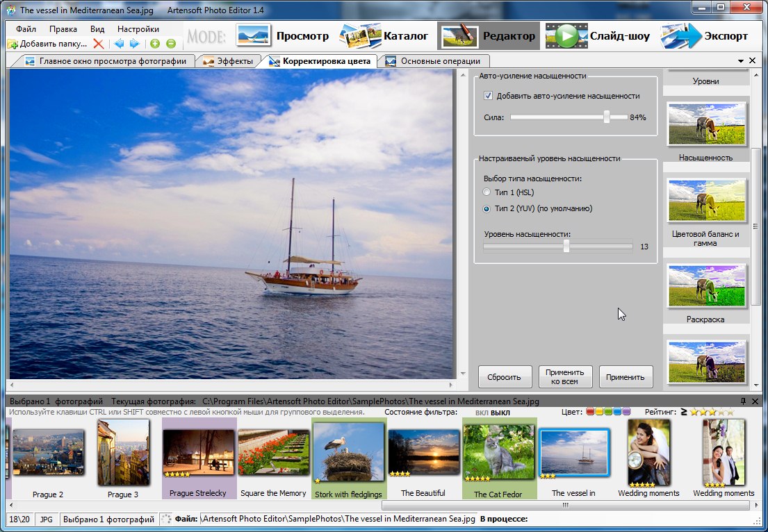The image size is (768, 532).
Task: Pin the bottom thumbnail panel
Action: (x=743, y=401)
